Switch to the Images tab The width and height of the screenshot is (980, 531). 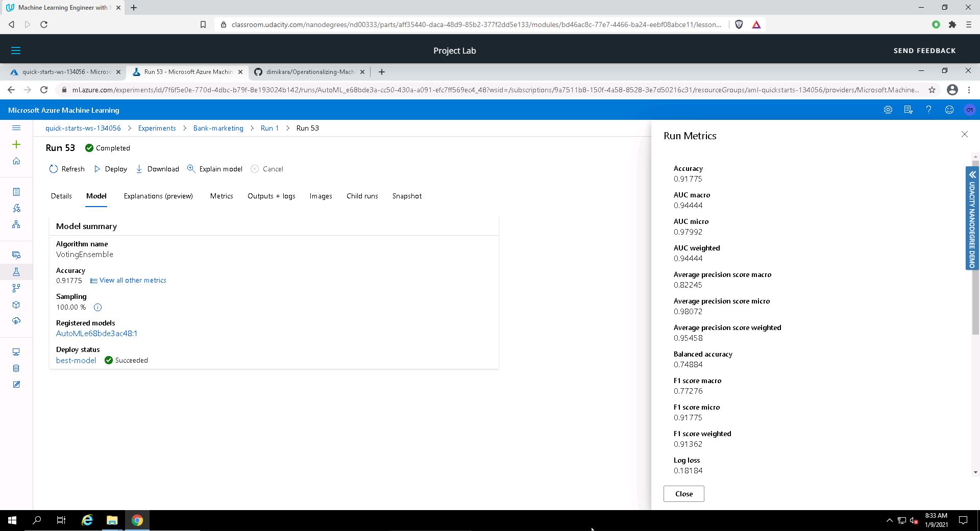click(x=321, y=196)
